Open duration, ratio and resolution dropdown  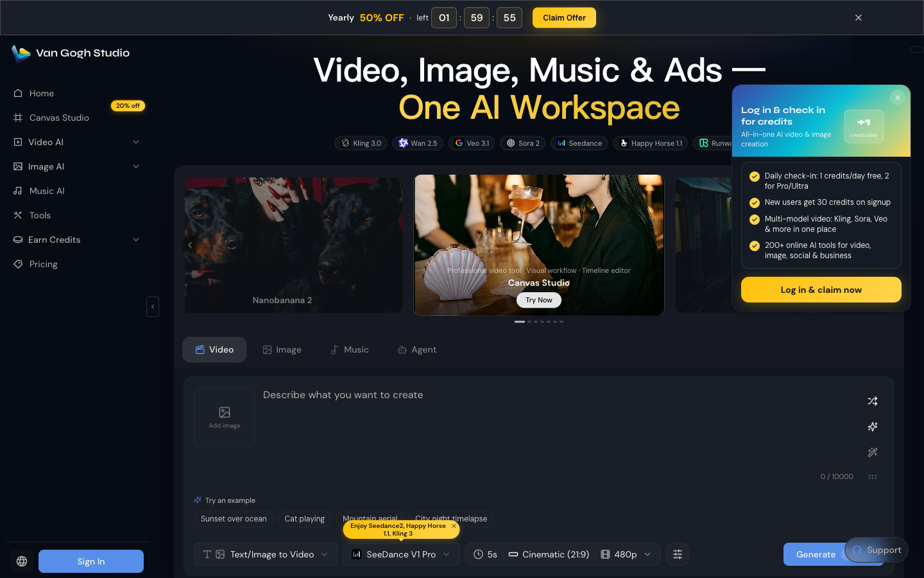[x=562, y=554]
